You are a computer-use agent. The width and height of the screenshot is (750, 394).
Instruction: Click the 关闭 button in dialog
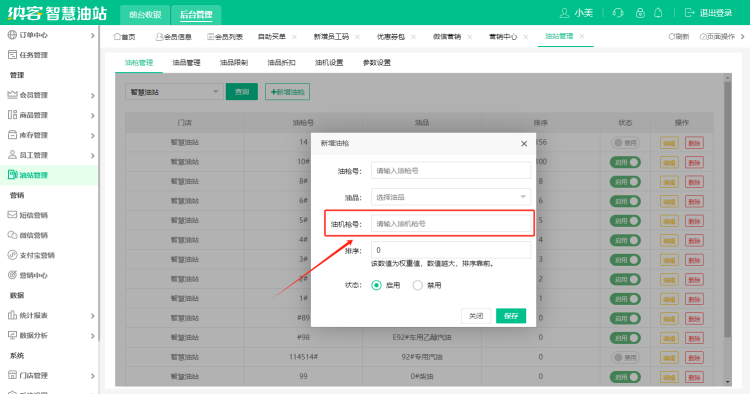pos(476,316)
